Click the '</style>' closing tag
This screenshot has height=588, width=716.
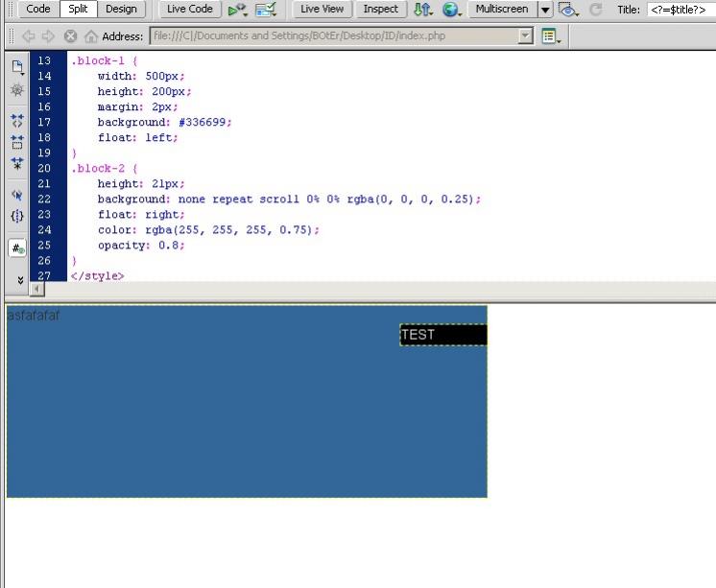point(97,276)
